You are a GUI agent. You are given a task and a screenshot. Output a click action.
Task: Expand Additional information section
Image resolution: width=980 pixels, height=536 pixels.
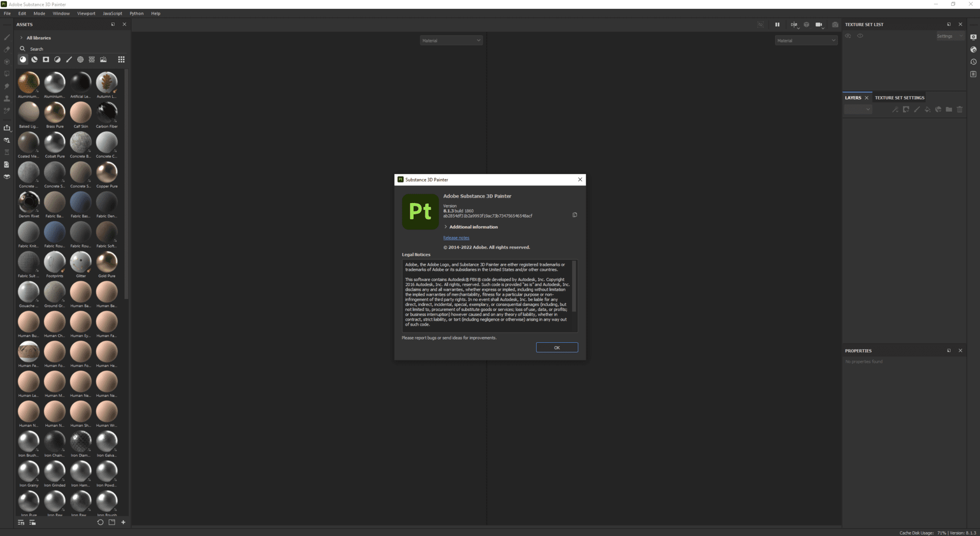pos(445,227)
